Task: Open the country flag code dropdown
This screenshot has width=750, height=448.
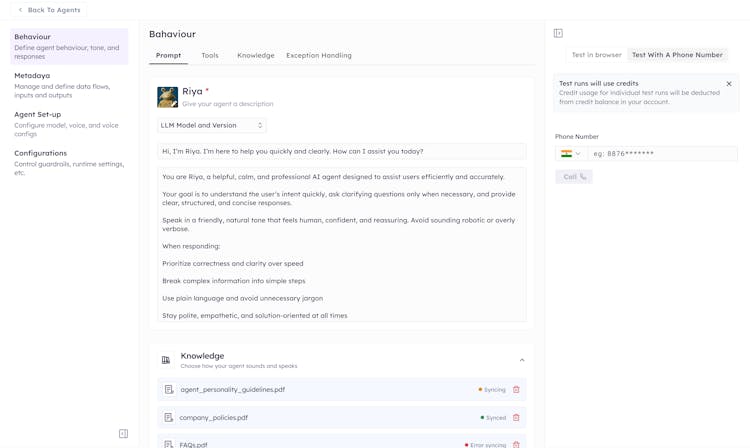Action: tap(571, 154)
